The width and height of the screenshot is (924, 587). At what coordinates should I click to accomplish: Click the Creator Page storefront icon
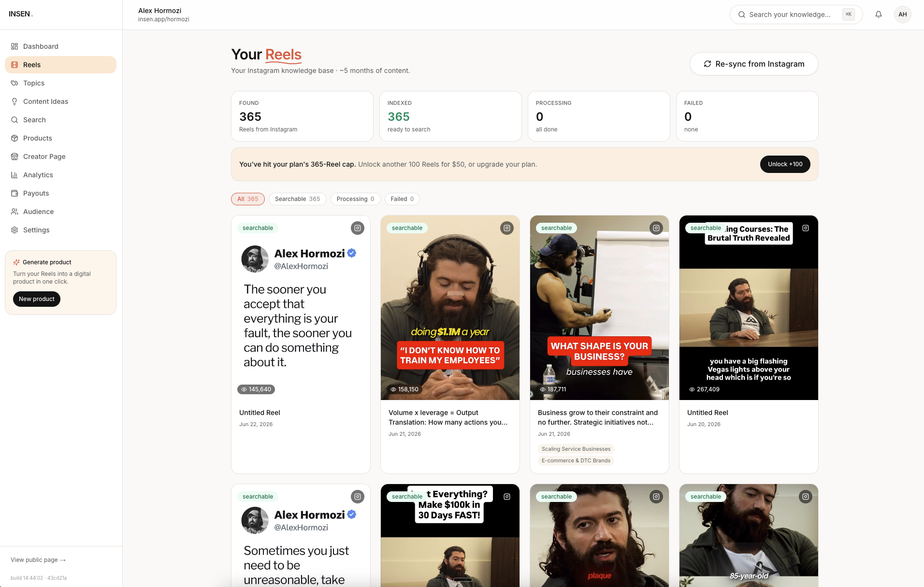[x=14, y=157]
